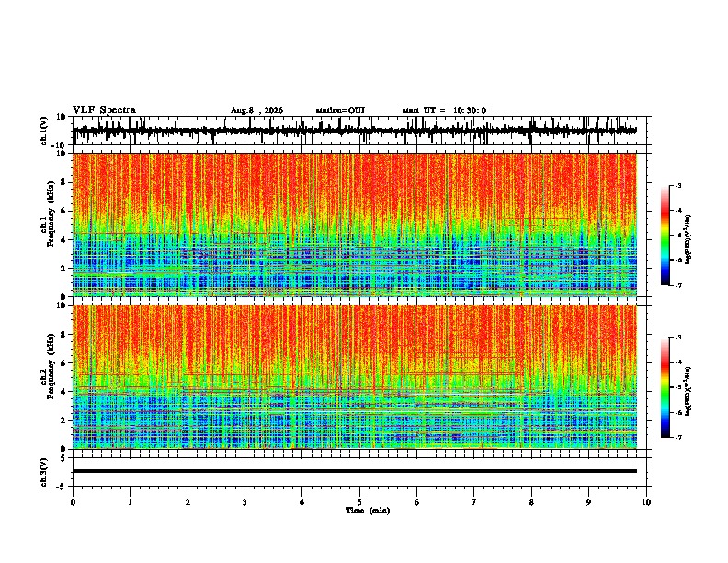The image size is (728, 563).
Task: Click the "4" tick on the time axis
Action: [302, 502]
